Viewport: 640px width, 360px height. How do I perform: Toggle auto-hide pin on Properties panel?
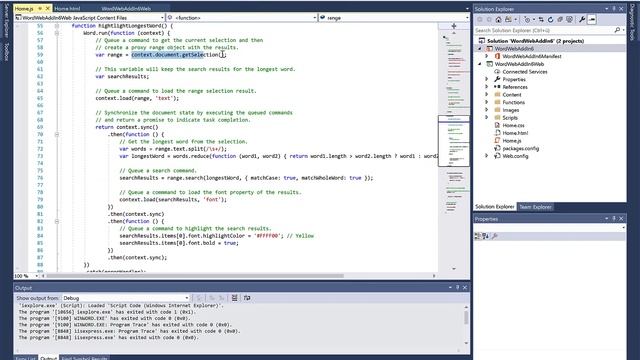pyautogui.click(x=614, y=219)
